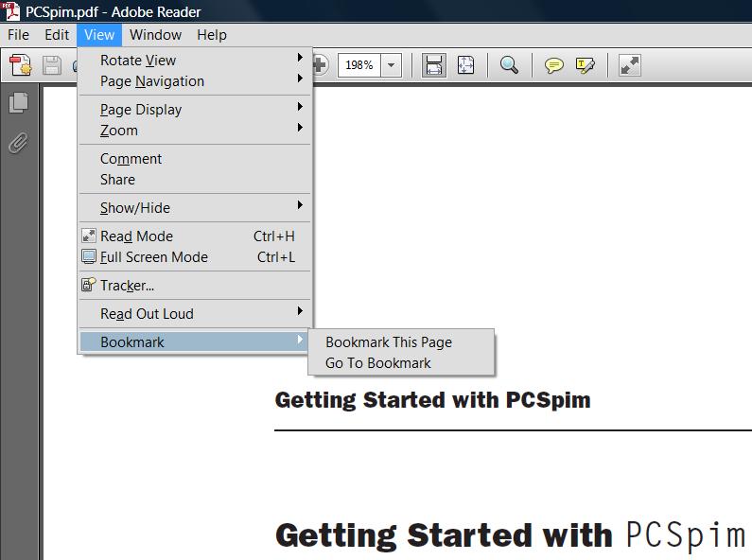The width and height of the screenshot is (752, 560).
Task: Click the zoom in plus icon
Action: pyautogui.click(x=321, y=64)
